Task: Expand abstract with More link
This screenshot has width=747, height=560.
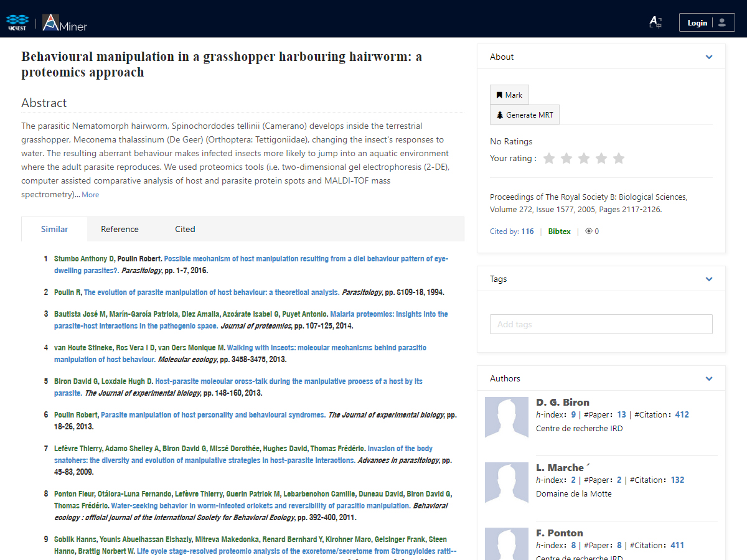Action: tap(90, 195)
